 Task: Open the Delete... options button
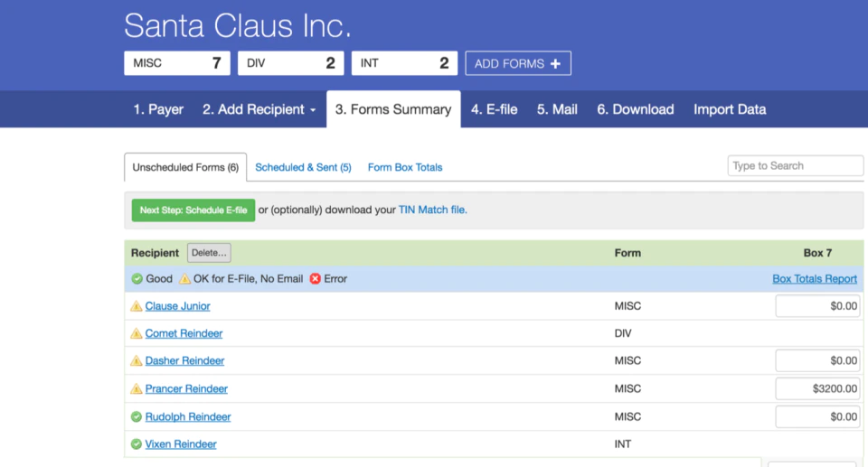(x=209, y=253)
